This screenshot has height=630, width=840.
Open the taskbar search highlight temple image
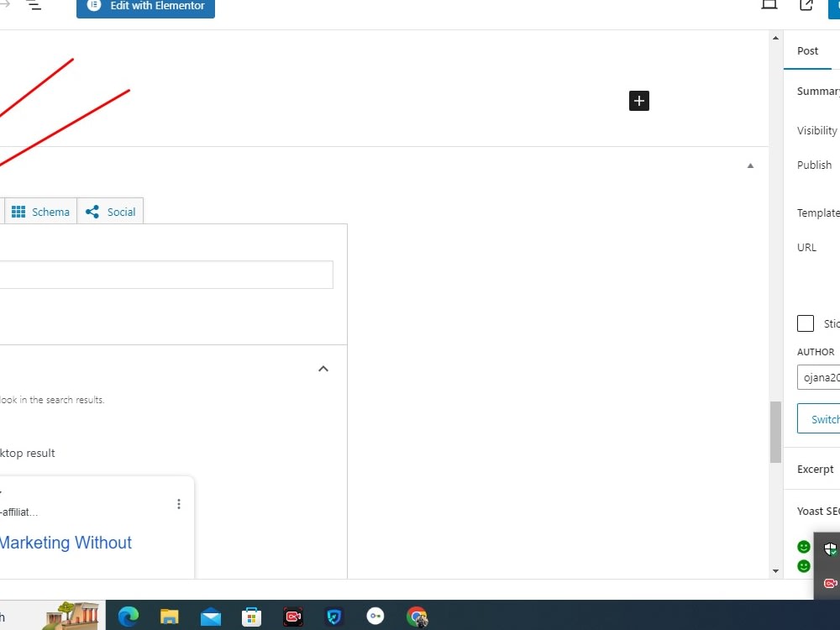click(x=71, y=616)
